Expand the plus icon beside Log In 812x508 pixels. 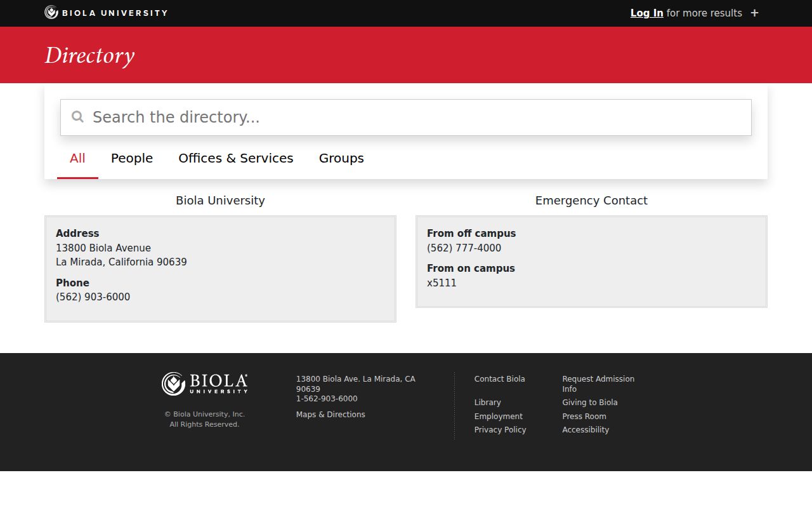tap(754, 13)
